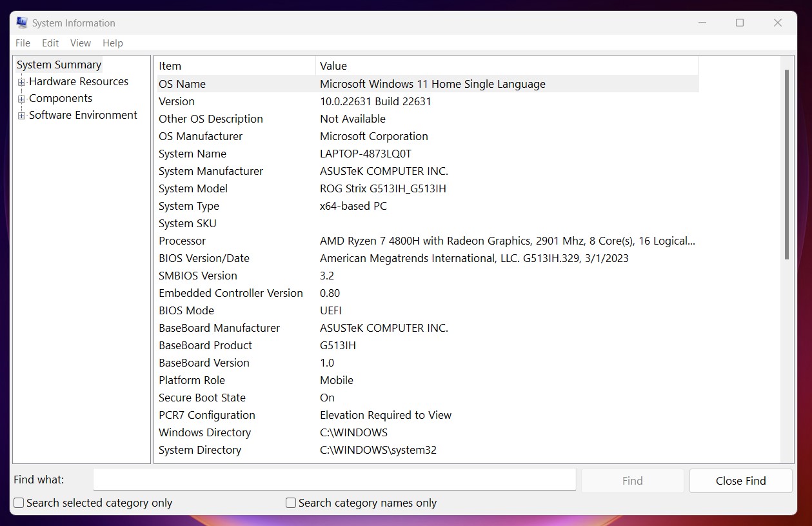Image resolution: width=812 pixels, height=526 pixels.
Task: Expand the Hardware Resources node
Action: tap(22, 82)
